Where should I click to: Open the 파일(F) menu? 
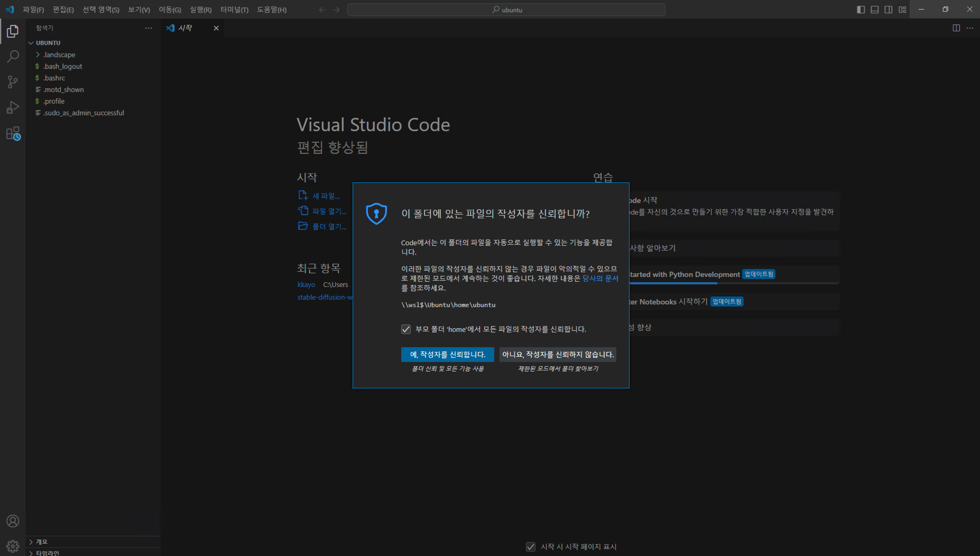click(x=33, y=10)
